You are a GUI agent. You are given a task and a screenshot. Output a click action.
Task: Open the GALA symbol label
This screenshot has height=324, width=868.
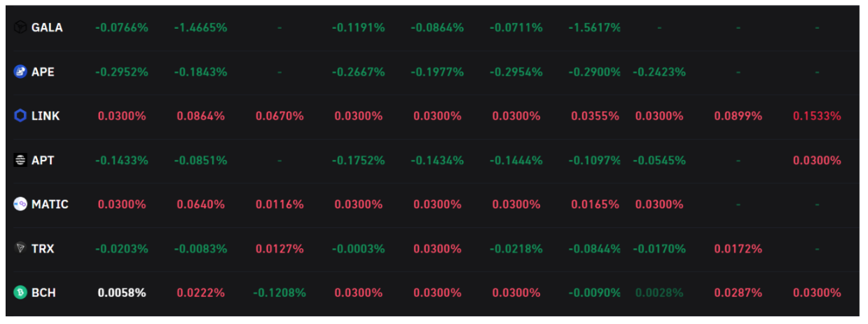pos(47,27)
